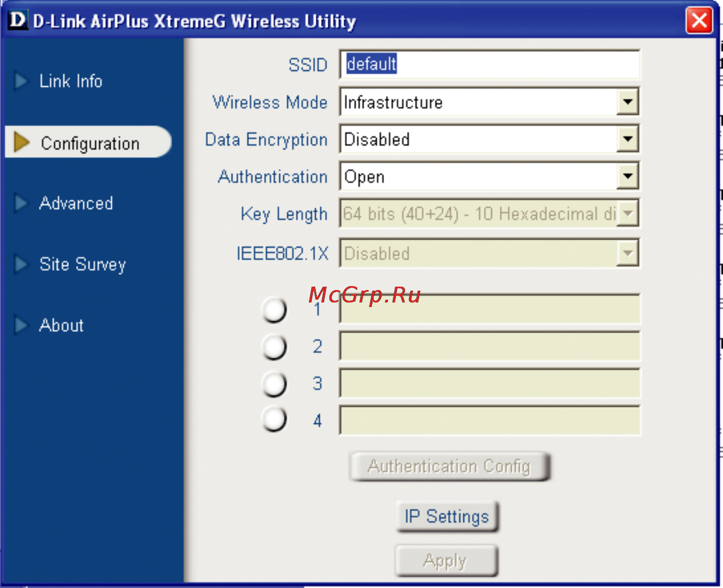
Task: Click the Apply button
Action: 446,561
